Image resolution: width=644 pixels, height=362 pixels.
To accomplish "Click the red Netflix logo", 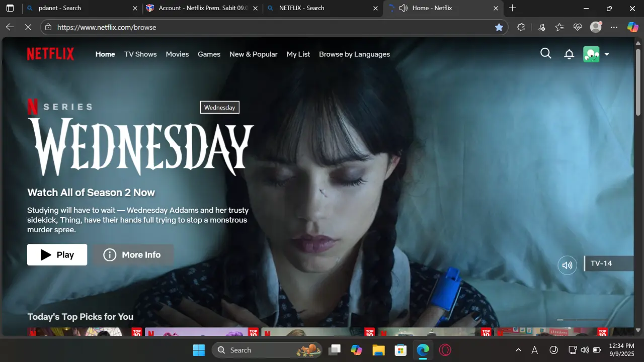I will tap(50, 54).
